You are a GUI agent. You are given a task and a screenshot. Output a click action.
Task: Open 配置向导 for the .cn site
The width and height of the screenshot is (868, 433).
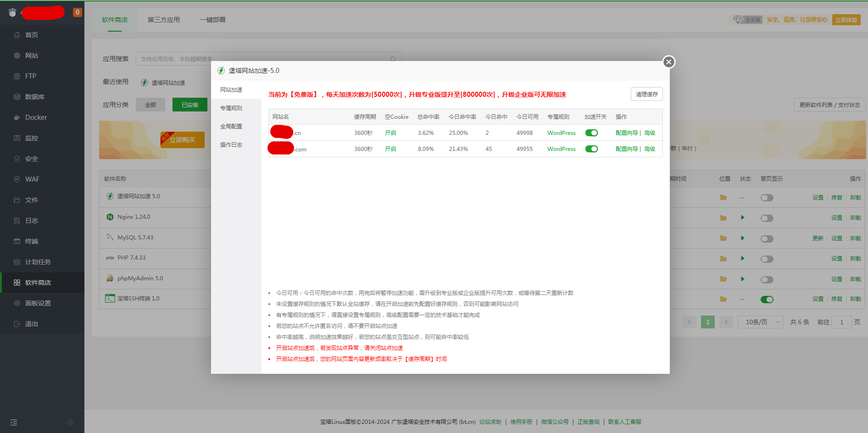pos(627,133)
